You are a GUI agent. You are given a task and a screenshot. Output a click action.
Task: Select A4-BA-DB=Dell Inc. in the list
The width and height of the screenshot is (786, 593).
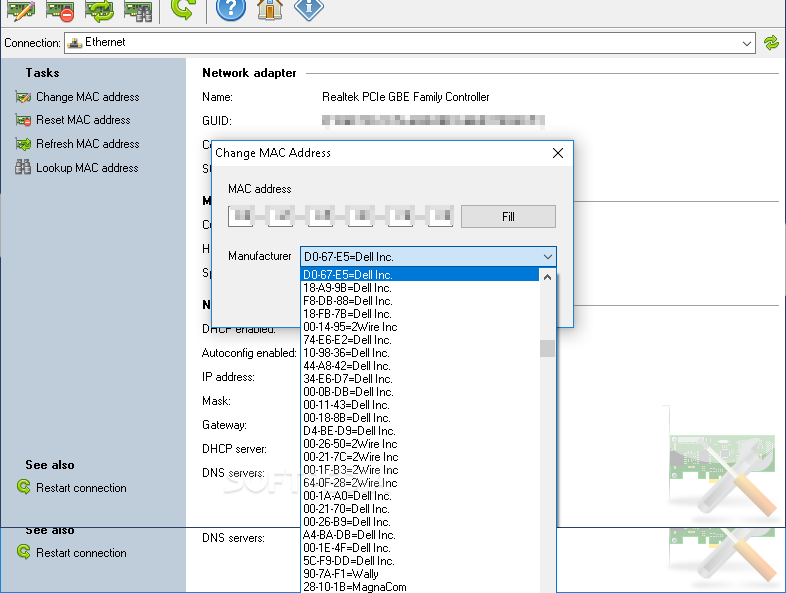[x=420, y=535]
